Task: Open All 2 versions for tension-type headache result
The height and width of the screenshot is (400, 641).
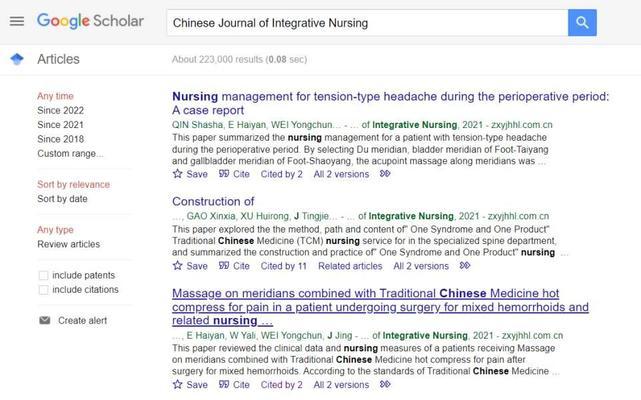Action: click(341, 174)
